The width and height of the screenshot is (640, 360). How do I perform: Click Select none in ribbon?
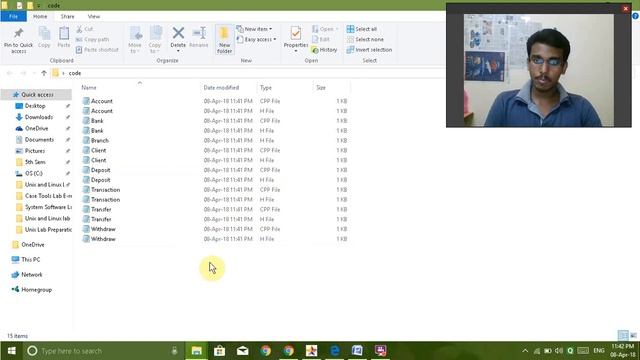tap(365, 39)
